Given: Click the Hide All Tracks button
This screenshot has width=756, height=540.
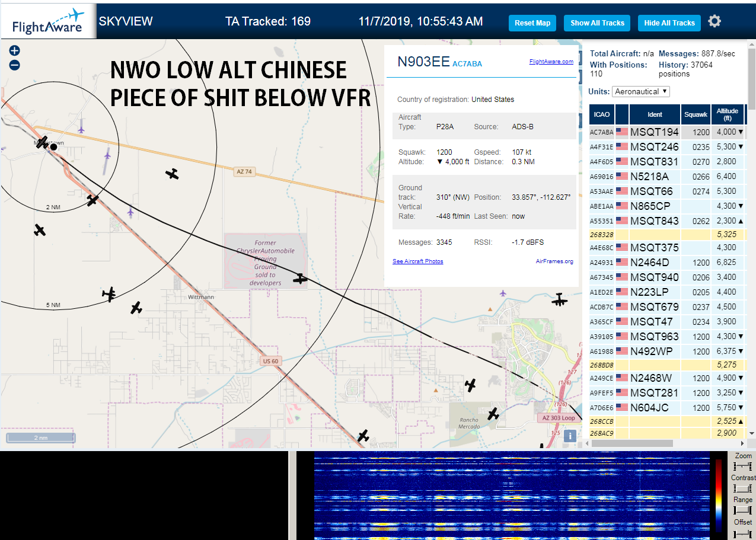Looking at the screenshot, I should pyautogui.click(x=669, y=23).
